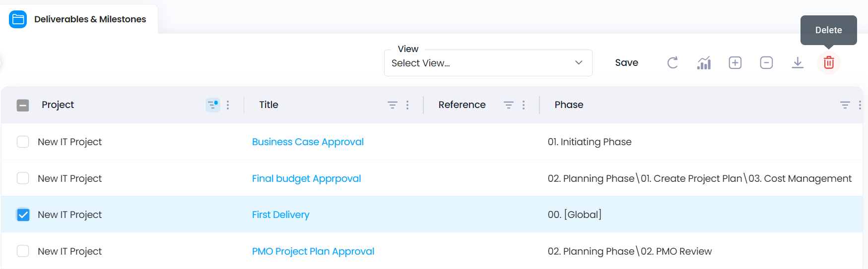This screenshot has width=868, height=269.
Task: Open the Final budget Apprpoval link
Action: click(x=306, y=178)
